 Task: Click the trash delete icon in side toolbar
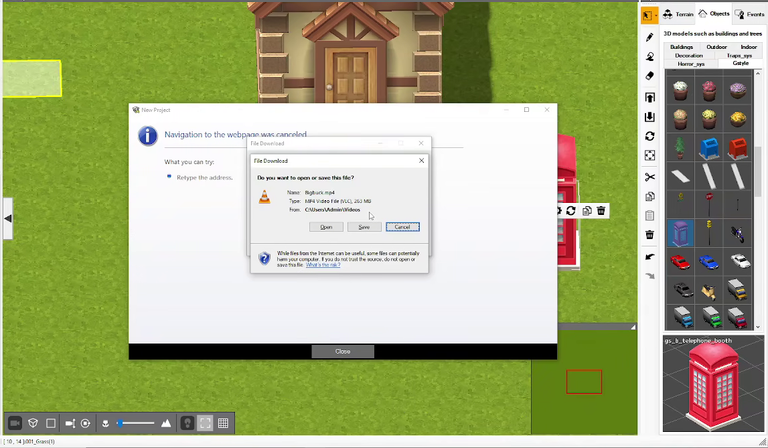pyautogui.click(x=649, y=235)
